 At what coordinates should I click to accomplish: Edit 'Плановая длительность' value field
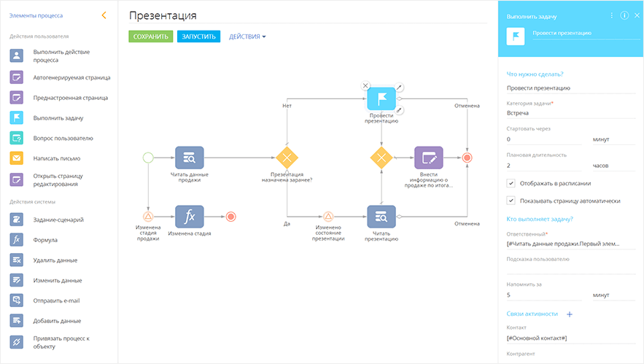pos(544,166)
